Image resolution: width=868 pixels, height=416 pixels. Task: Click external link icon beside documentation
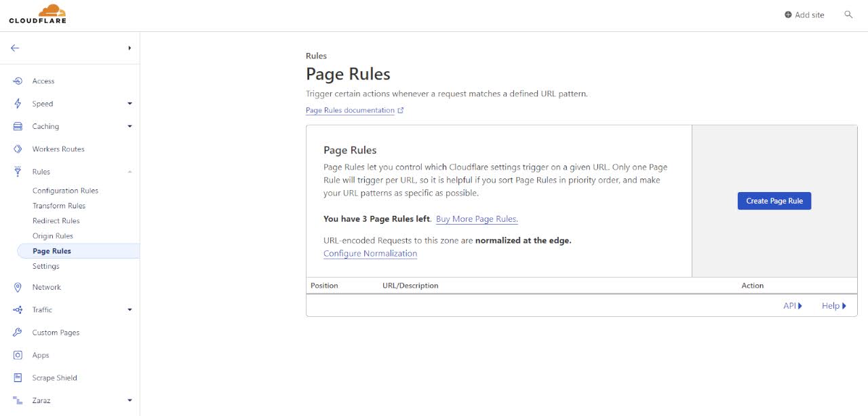(401, 110)
